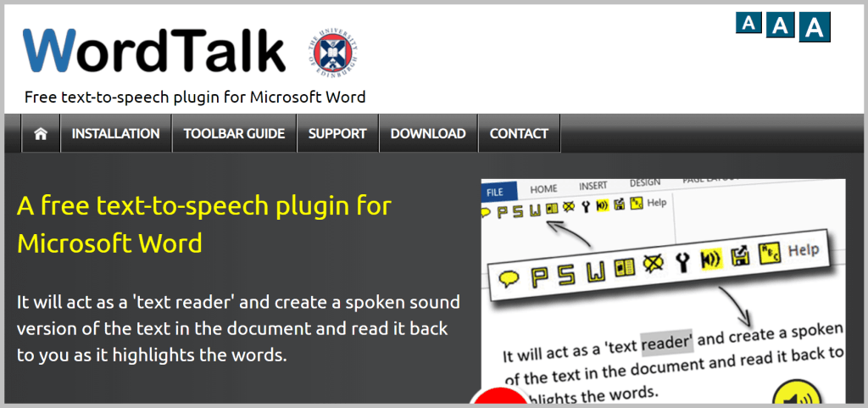Screen dimensions: 868x408
Task: Select the largest A text size button
Action: click(x=815, y=27)
